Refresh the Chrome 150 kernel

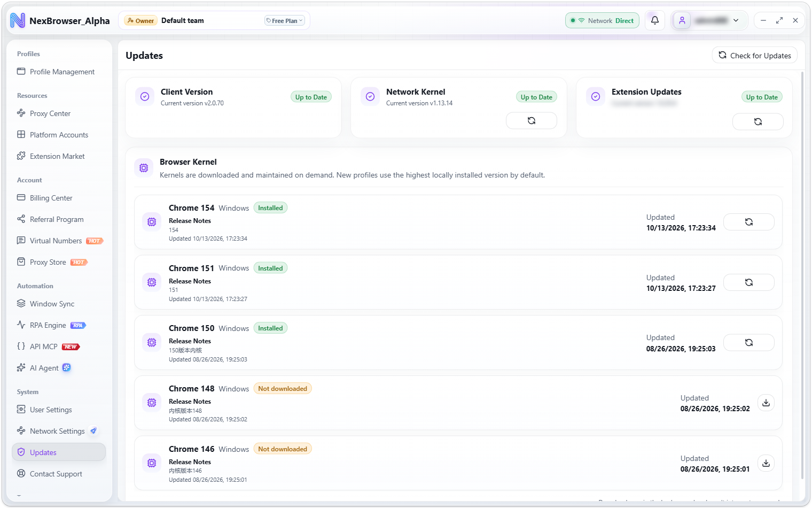point(748,342)
